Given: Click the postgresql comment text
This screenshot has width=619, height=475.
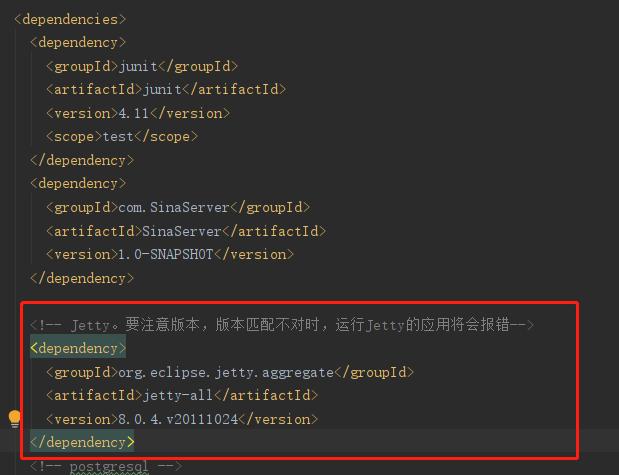Looking at the screenshot, I should [x=109, y=466].
